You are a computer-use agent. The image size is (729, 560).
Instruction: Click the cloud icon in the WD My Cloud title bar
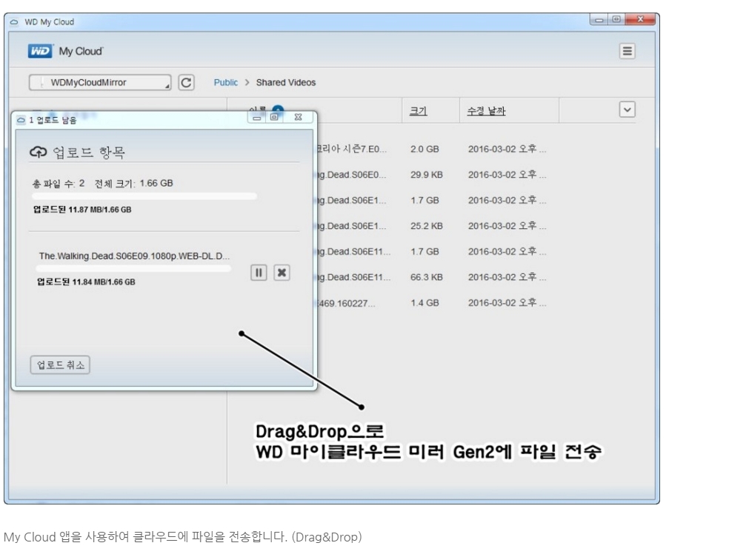14,21
